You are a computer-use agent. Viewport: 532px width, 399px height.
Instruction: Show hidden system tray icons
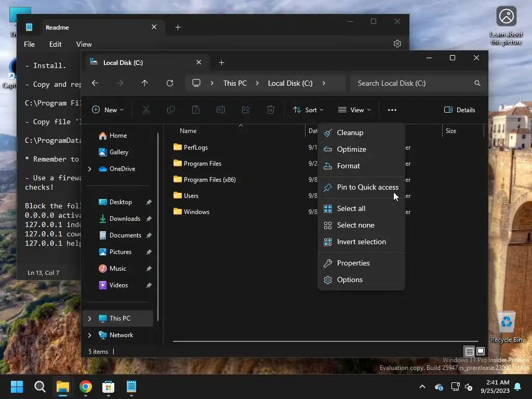(x=422, y=387)
